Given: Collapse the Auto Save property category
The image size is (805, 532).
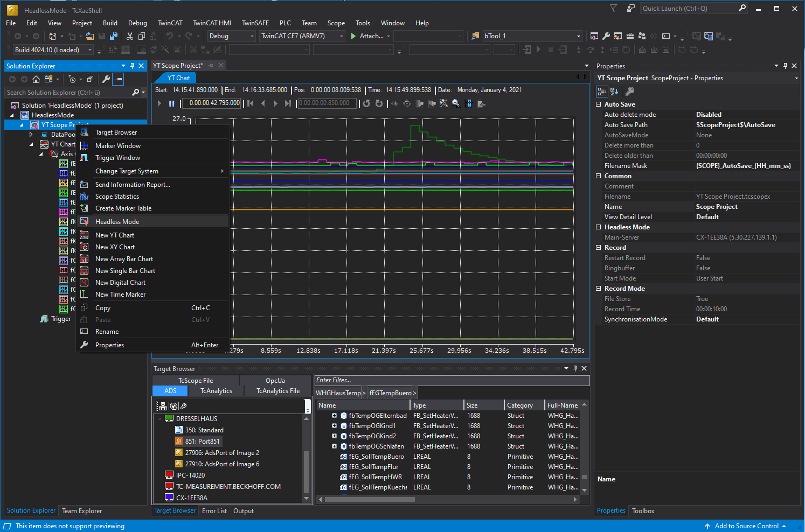Looking at the screenshot, I should click(x=598, y=104).
